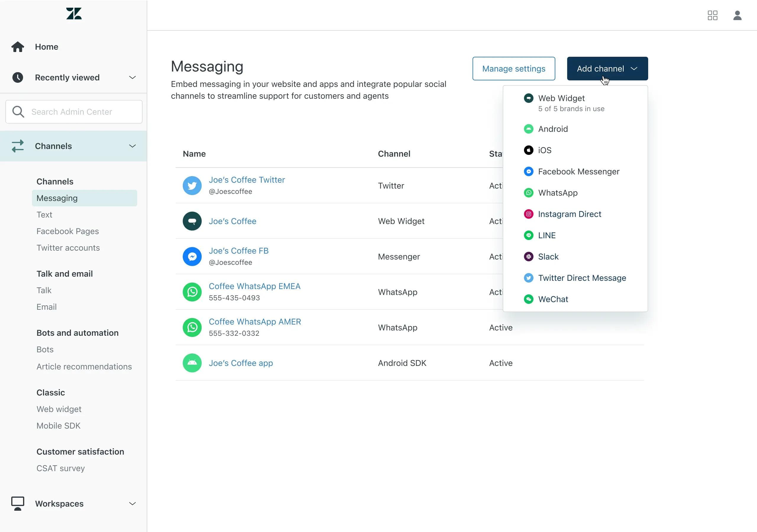Click the Workspaces monitor icon

click(17, 503)
